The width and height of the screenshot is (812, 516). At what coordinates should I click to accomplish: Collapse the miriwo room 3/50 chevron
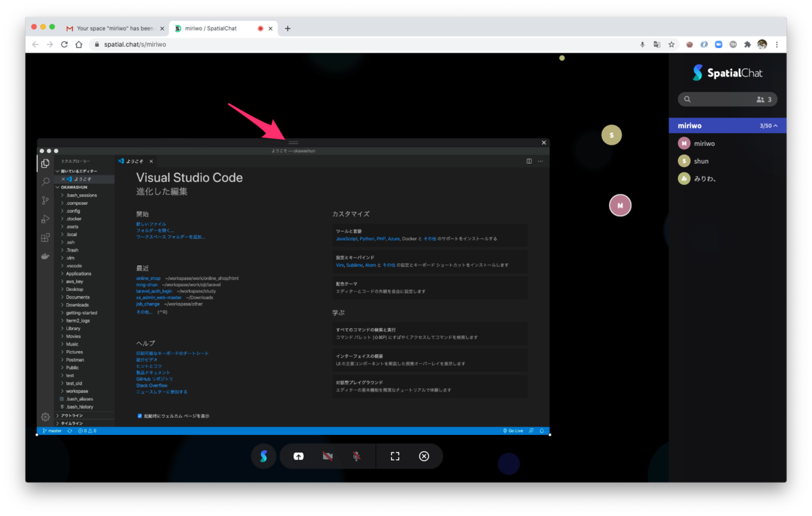(x=775, y=126)
